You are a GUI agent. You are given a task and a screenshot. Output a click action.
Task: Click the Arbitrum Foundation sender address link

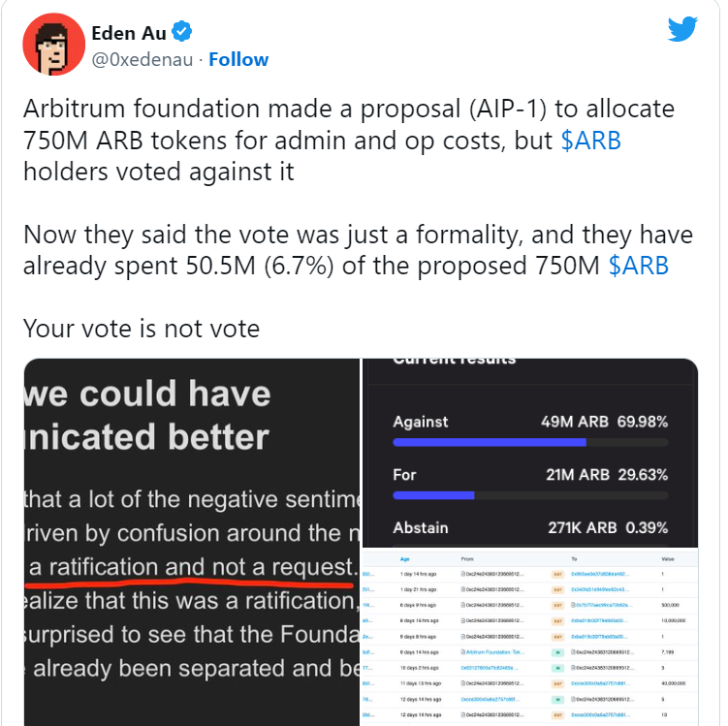(x=495, y=652)
